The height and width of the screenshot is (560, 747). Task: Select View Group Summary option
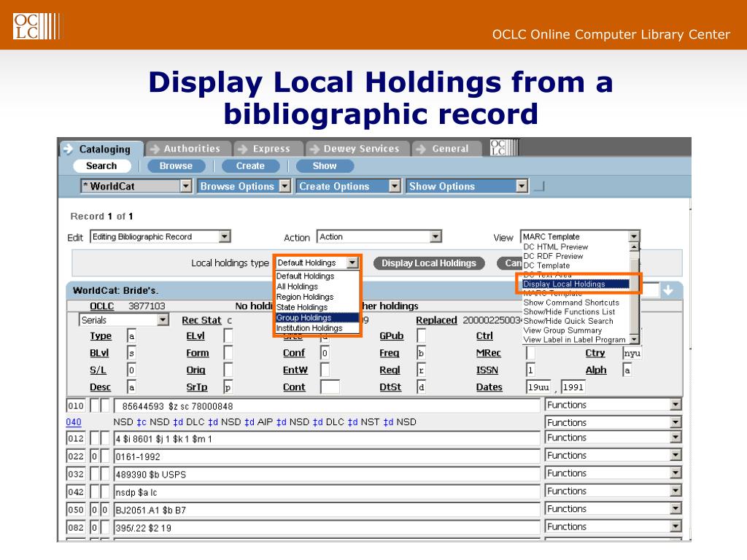pos(562,330)
